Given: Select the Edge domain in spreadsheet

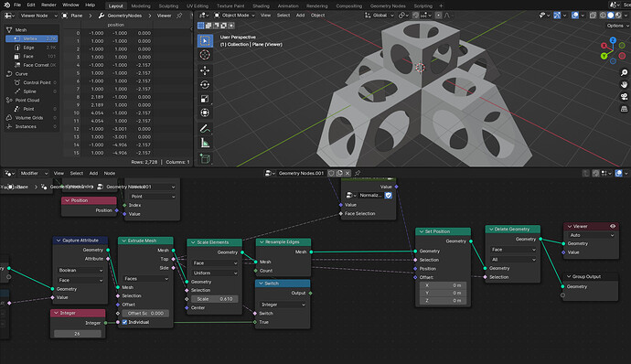Looking at the screenshot, I should (x=32, y=48).
